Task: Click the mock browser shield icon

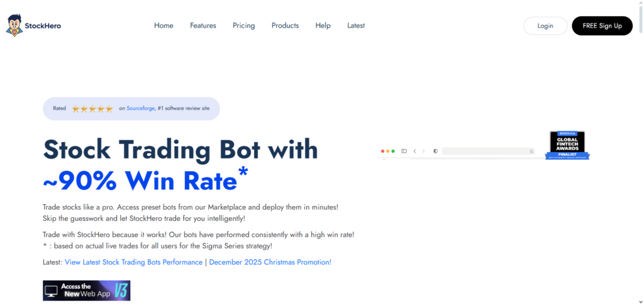Action: (x=435, y=151)
